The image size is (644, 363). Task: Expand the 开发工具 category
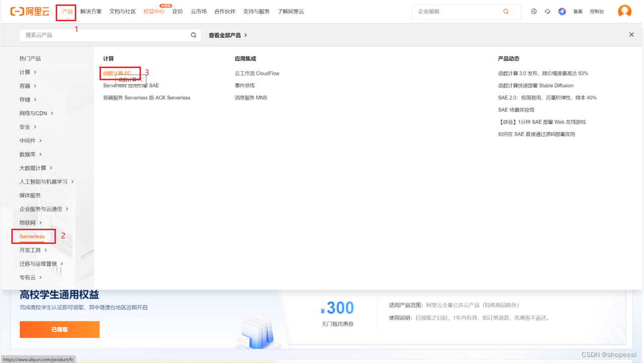coord(33,250)
